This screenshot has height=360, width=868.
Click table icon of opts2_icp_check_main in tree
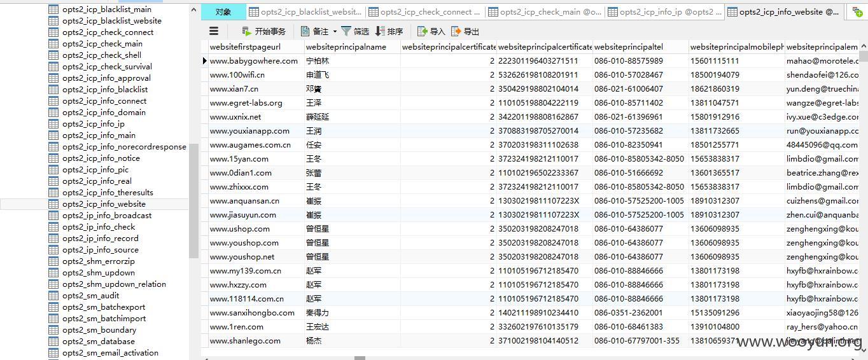(53, 44)
